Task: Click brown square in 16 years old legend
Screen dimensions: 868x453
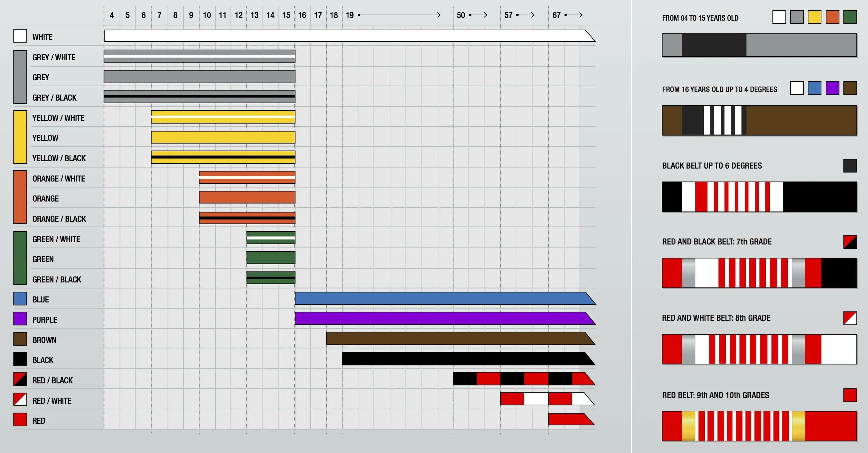Action: (850, 88)
